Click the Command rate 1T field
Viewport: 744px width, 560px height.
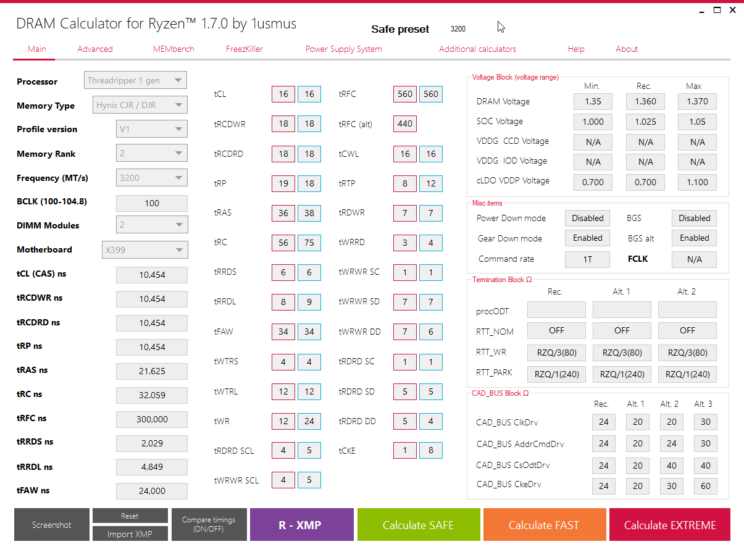(x=587, y=259)
